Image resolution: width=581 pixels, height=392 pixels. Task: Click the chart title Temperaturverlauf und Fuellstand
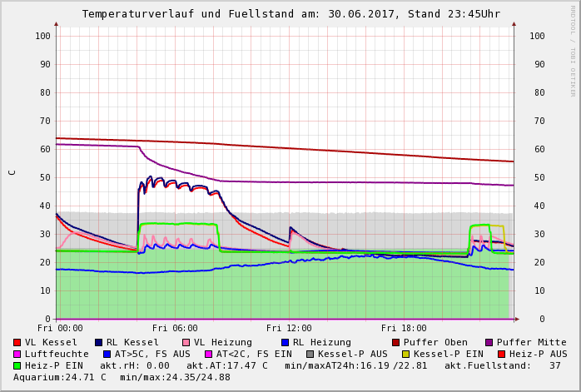click(290, 14)
